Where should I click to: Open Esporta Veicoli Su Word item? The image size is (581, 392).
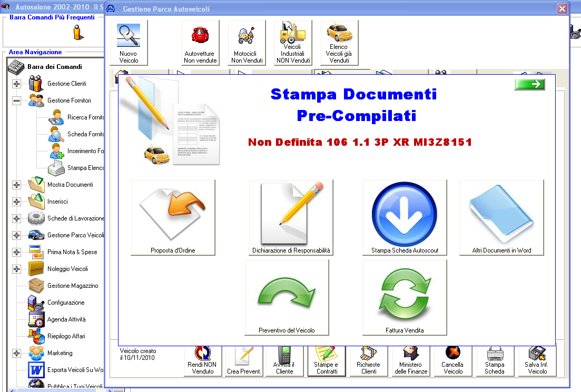(75, 370)
